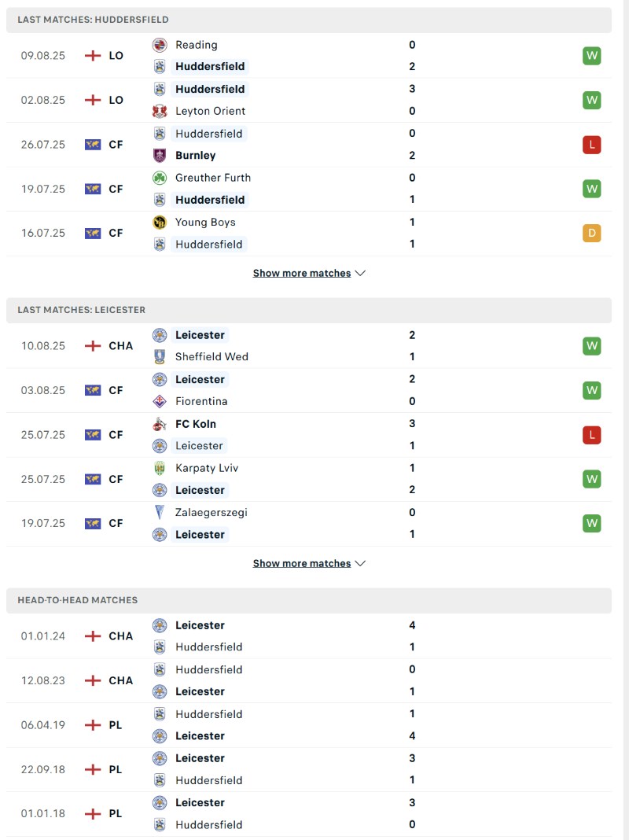Click the red L badge for FC Koln match

(x=591, y=435)
